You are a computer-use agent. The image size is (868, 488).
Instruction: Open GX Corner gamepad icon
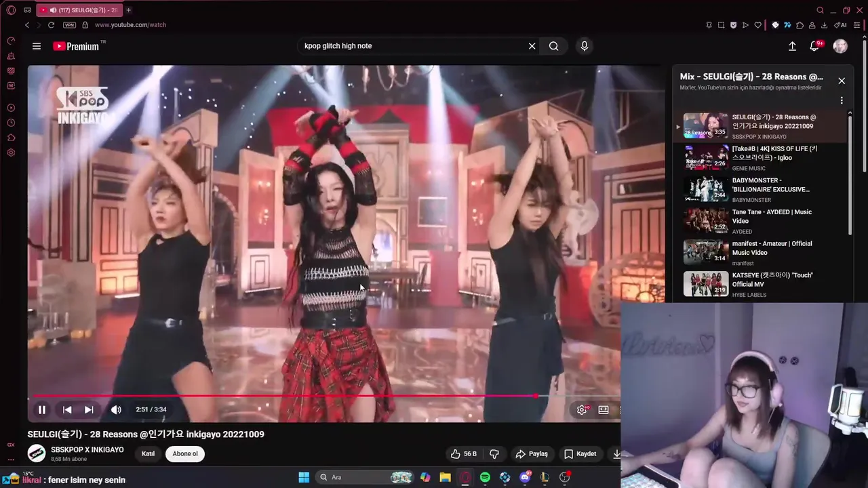pyautogui.click(x=27, y=10)
